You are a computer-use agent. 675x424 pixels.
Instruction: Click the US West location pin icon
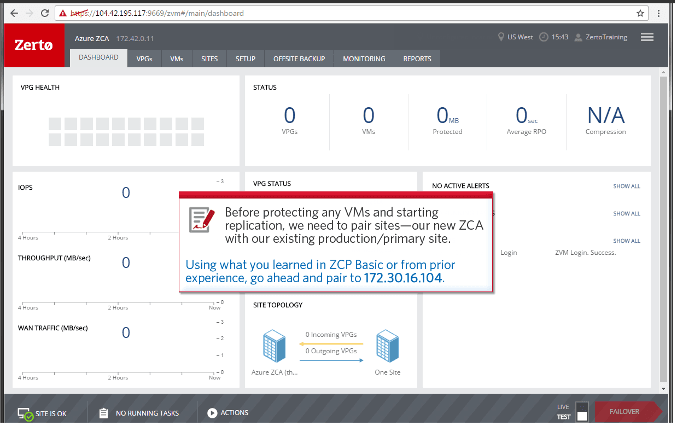(x=501, y=37)
